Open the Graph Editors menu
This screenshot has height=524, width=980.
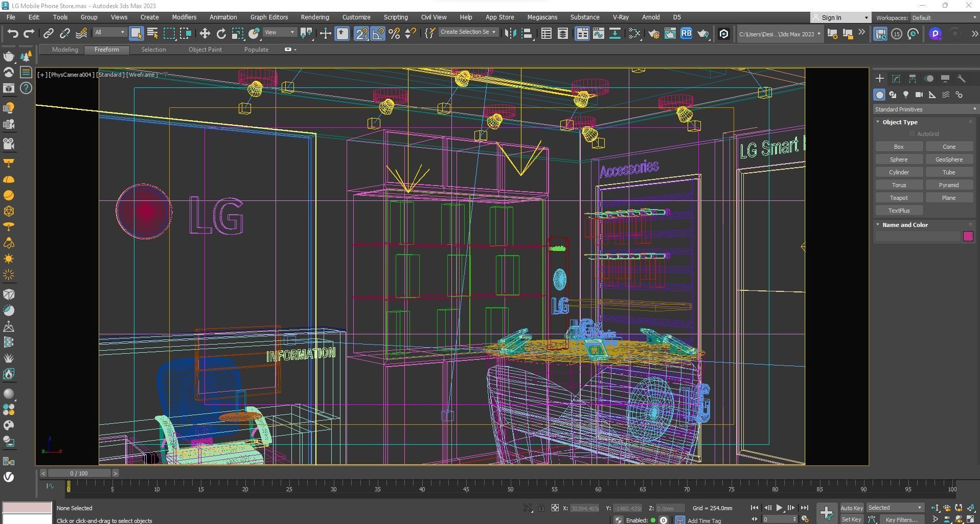point(269,17)
